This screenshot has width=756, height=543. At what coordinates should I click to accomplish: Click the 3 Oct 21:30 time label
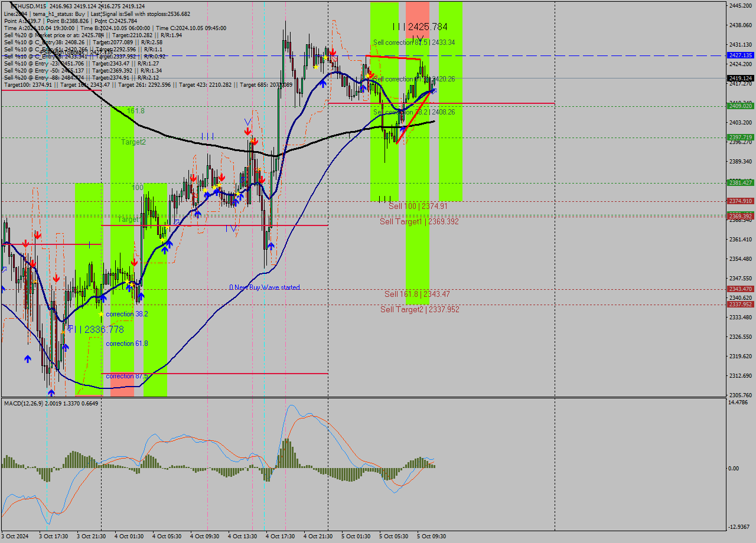91,537
